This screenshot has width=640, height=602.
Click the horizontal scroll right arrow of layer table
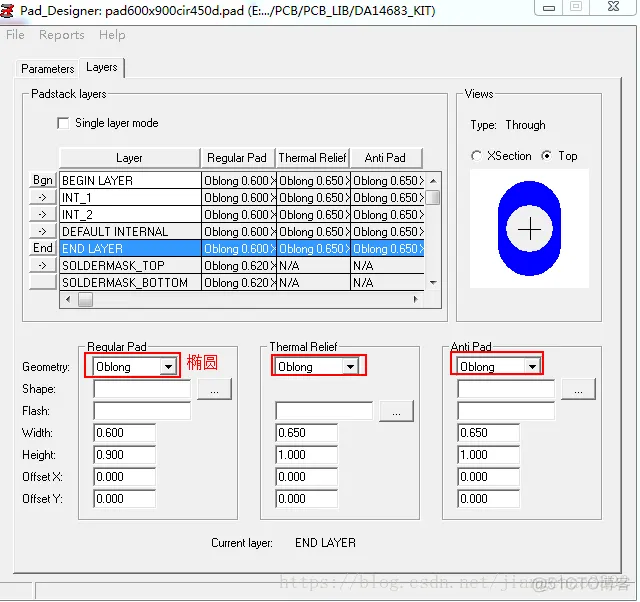pyautogui.click(x=416, y=299)
